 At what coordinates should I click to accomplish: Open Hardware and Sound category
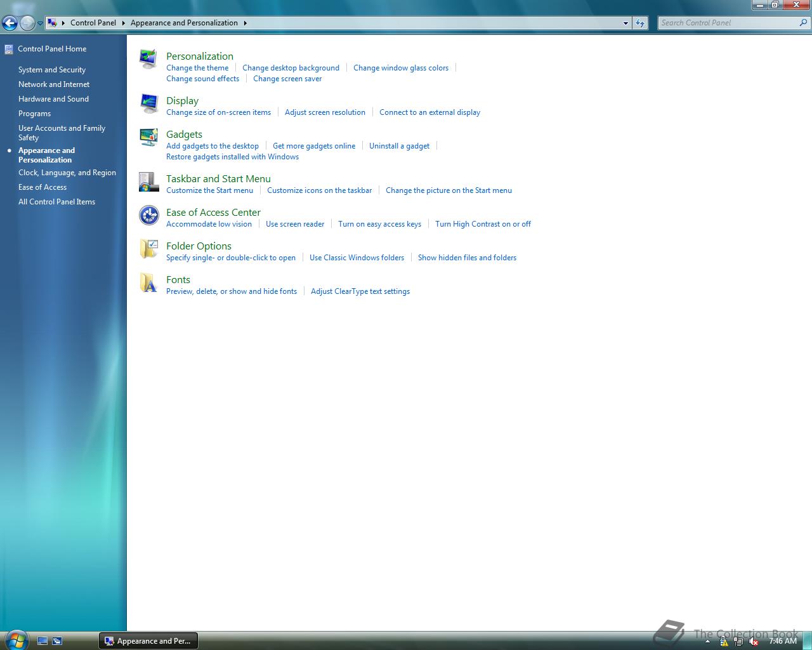[53, 99]
